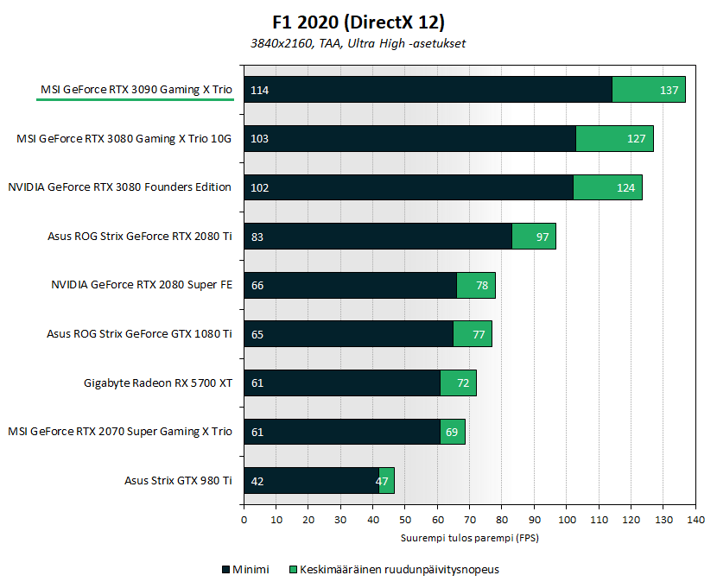Click the NVIDIA GeForce RTX 3080 Founders Edition label
Viewport: 717px width, 588px height.
[120, 187]
